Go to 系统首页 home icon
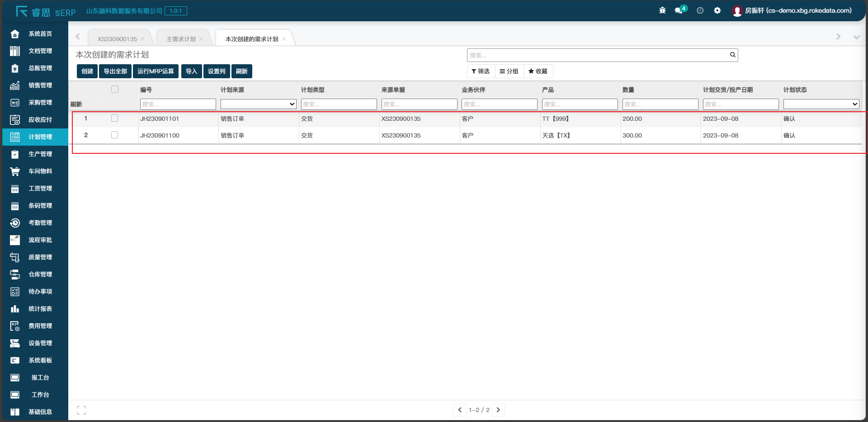The width and height of the screenshot is (868, 422). pyautogui.click(x=15, y=34)
